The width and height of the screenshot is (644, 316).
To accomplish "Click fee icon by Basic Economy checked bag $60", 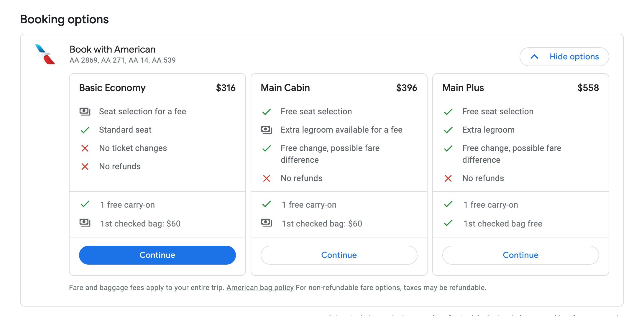I will click(85, 223).
